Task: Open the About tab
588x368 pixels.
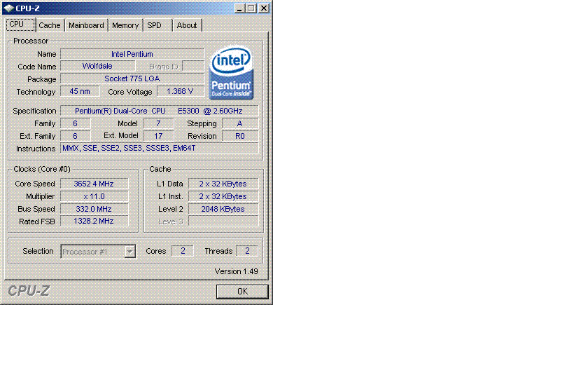Action: point(187,25)
